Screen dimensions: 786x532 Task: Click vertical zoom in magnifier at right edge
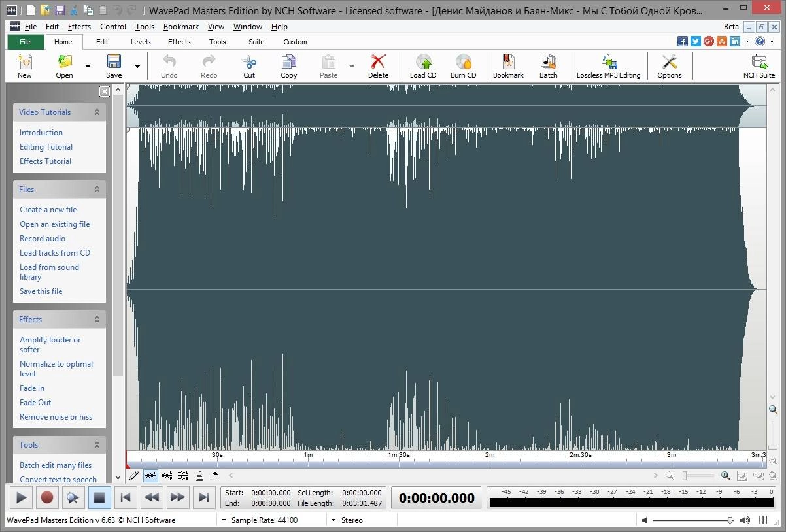pyautogui.click(x=774, y=409)
